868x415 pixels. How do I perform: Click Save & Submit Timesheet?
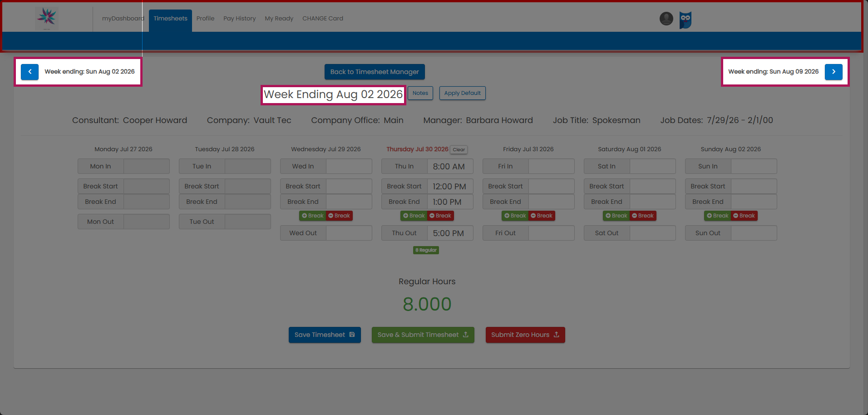pos(423,335)
